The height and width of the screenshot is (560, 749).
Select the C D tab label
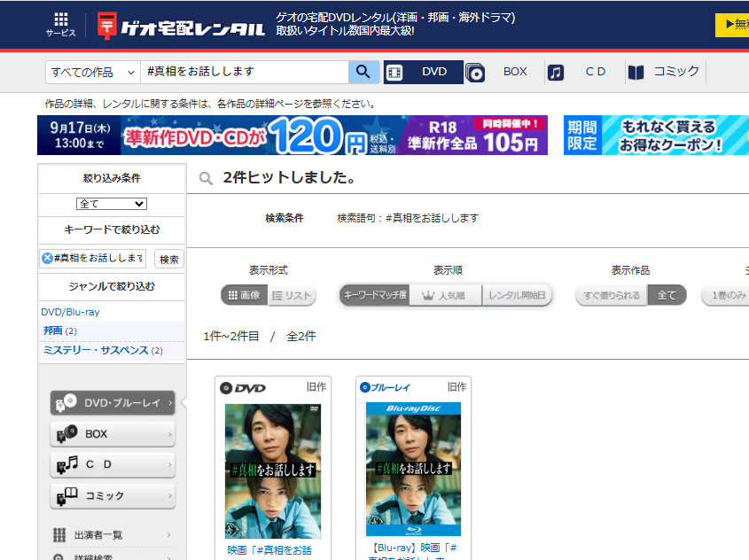595,72
